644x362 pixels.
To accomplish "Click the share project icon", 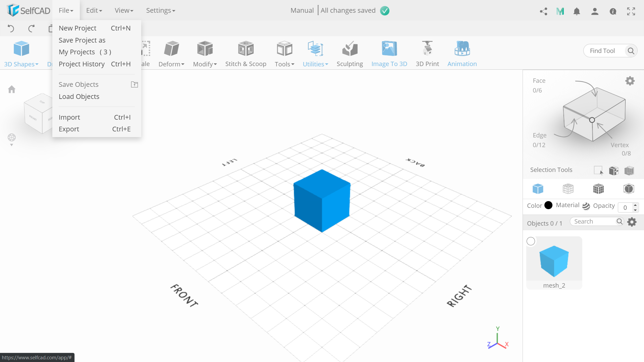I will [543, 11].
